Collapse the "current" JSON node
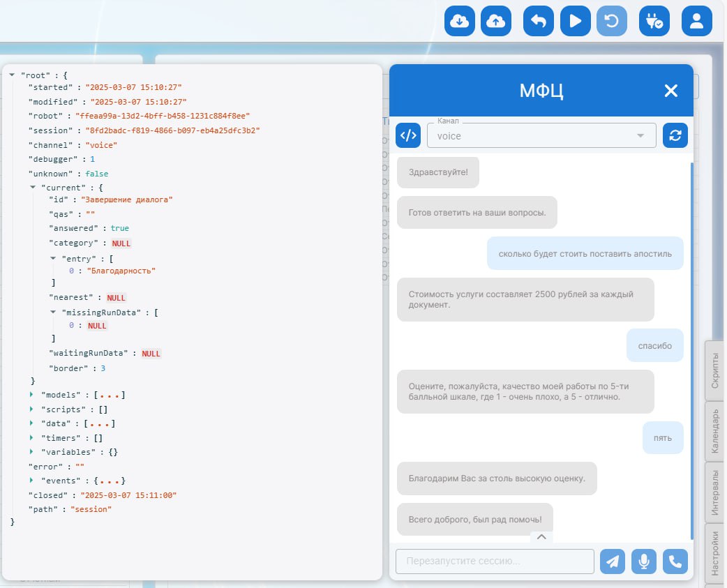This screenshot has width=727, height=588. (x=32, y=188)
